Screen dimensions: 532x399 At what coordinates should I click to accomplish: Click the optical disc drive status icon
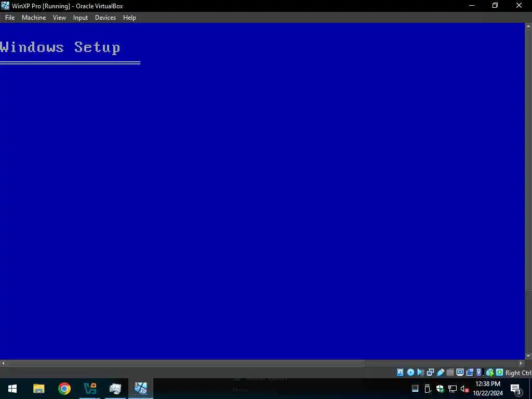410,373
